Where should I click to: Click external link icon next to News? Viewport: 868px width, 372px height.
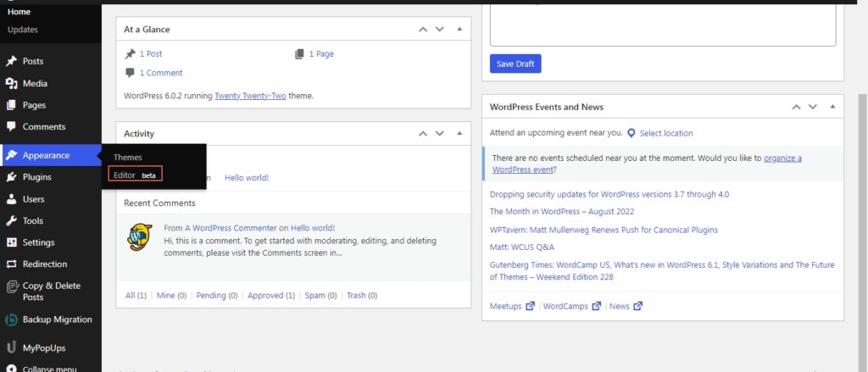tap(637, 306)
